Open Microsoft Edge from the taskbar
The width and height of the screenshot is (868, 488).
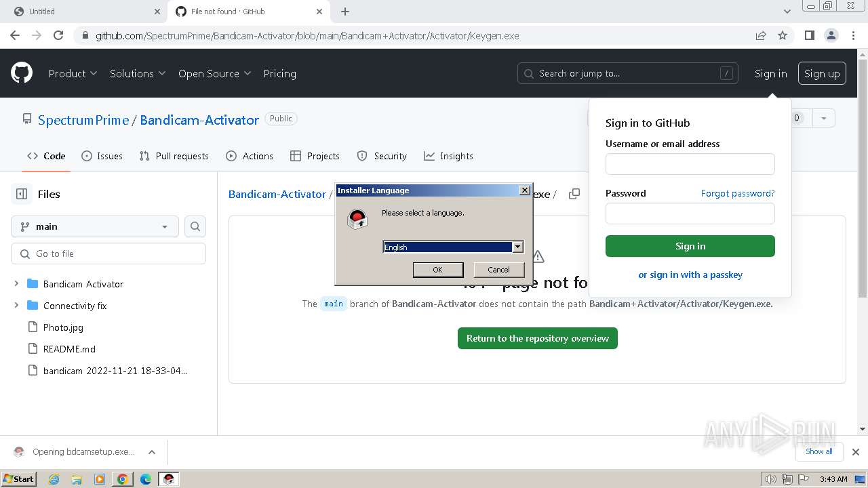tap(146, 479)
